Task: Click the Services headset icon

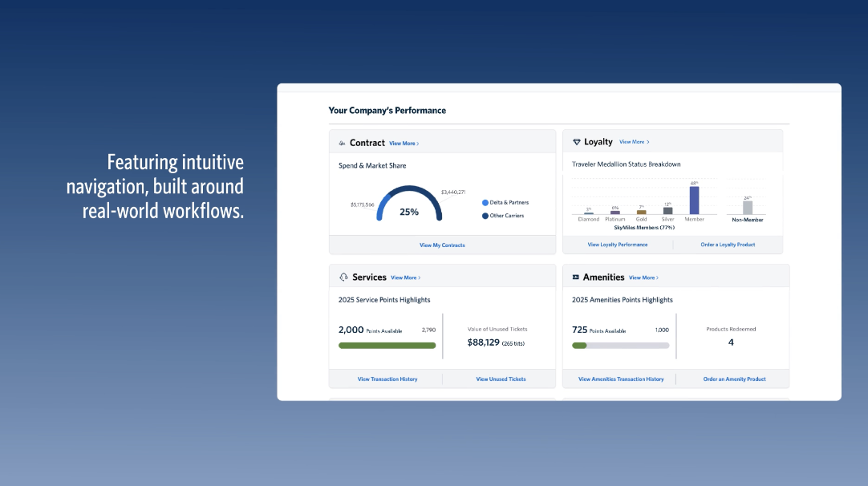Action: click(x=343, y=277)
